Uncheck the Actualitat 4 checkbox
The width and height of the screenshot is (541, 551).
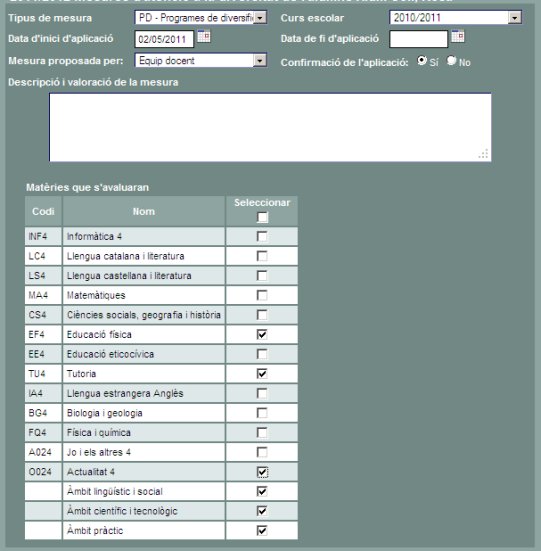click(x=262, y=472)
